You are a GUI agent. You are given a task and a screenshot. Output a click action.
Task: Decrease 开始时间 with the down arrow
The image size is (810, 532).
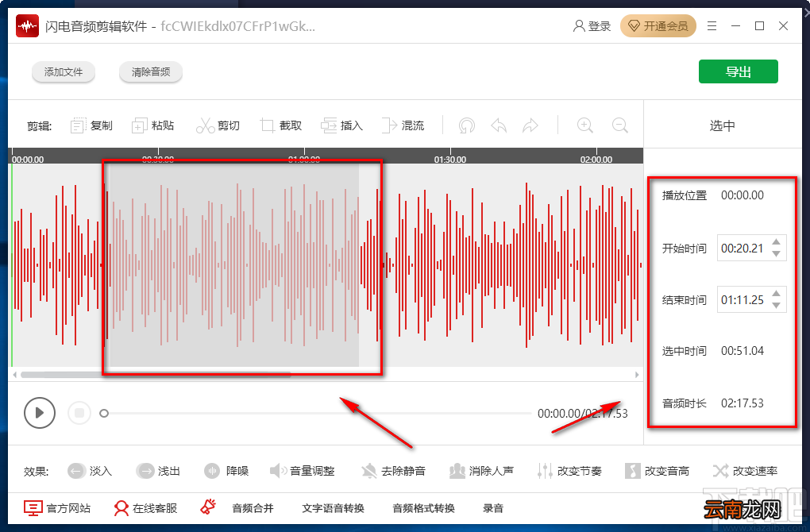coord(776,253)
